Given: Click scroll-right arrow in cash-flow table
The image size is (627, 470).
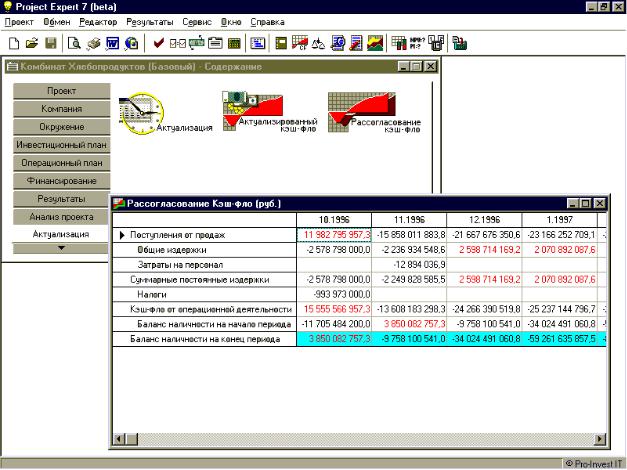Looking at the screenshot, I should 600,439.
